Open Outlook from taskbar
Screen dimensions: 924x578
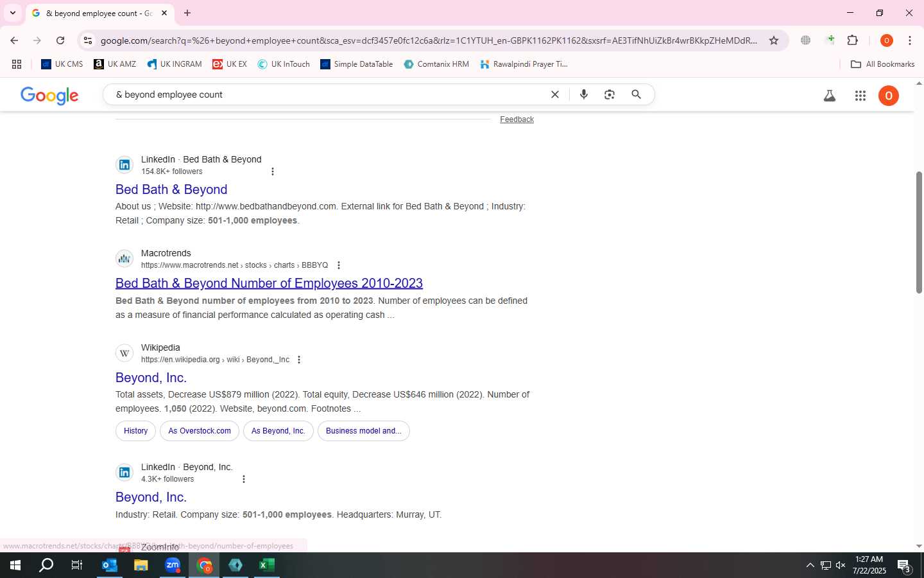(x=110, y=565)
